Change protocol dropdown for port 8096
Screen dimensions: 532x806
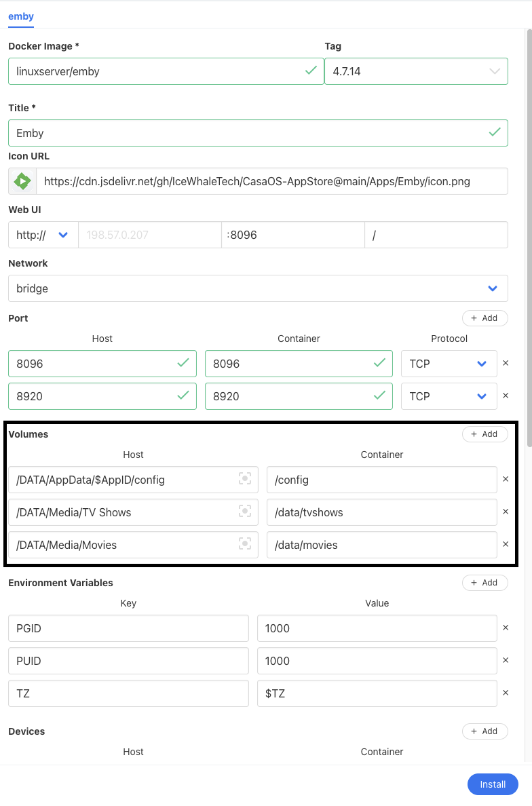coord(482,364)
